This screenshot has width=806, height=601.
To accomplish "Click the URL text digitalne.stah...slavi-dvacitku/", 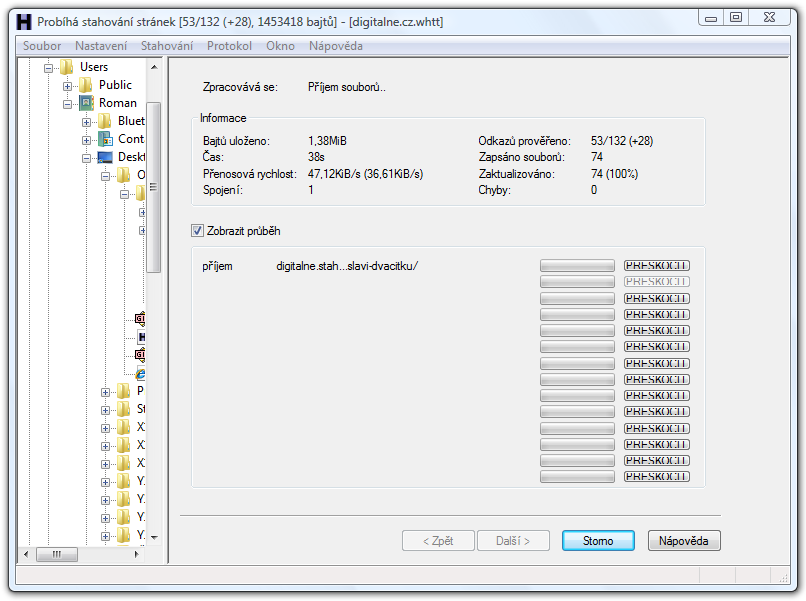I will [x=347, y=266].
